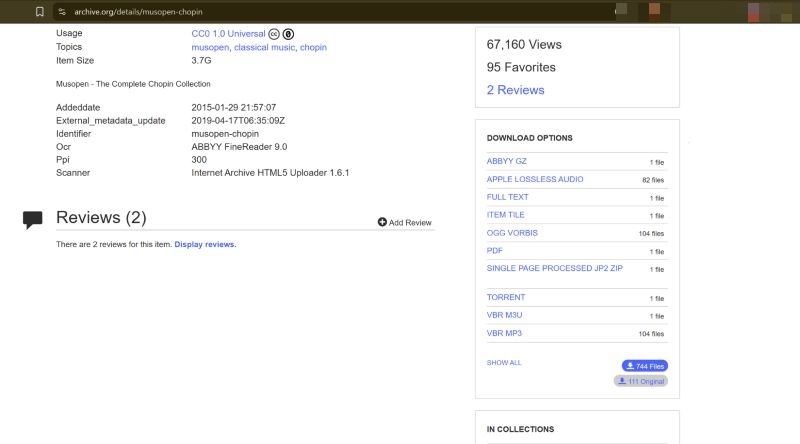Click the CC zero public domain icon

pyautogui.click(x=288, y=34)
